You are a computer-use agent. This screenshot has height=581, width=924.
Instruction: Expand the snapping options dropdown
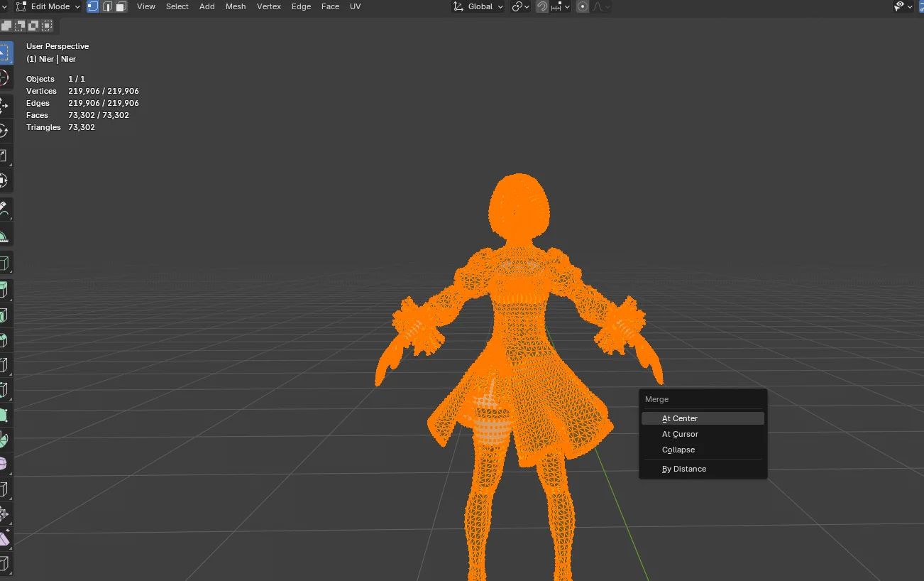coord(561,6)
